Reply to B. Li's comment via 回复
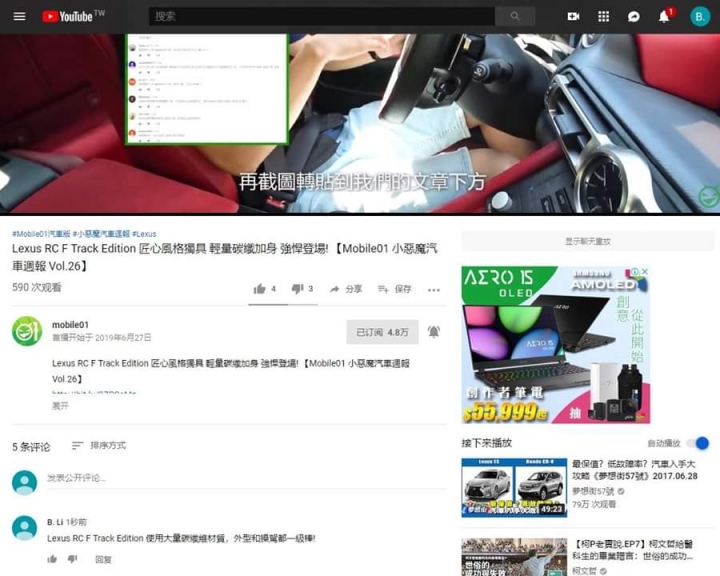Viewport: 720px width, 576px height. coord(103,559)
